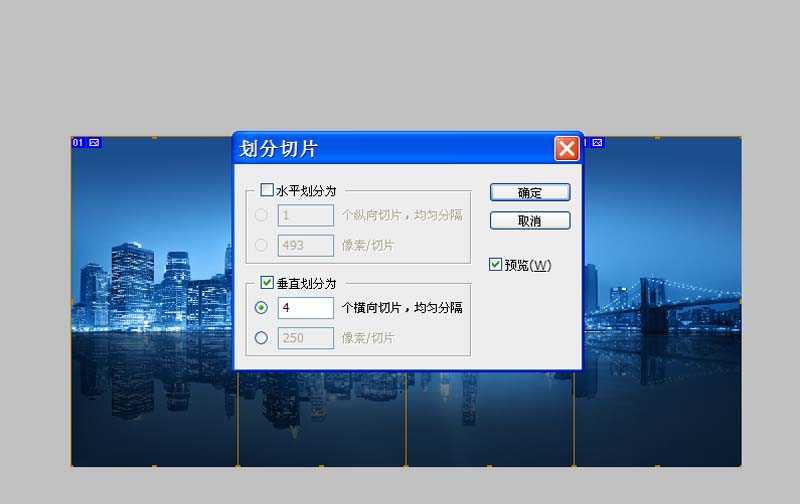Select the vertical 像素/切片 radio button with value 250
Screen dimensions: 800x504
coord(261,338)
